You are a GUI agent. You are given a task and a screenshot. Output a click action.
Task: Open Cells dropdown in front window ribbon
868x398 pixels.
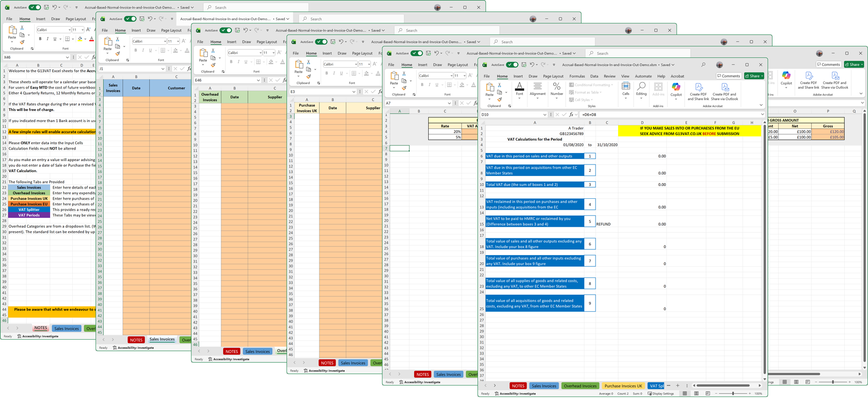pyautogui.click(x=625, y=90)
